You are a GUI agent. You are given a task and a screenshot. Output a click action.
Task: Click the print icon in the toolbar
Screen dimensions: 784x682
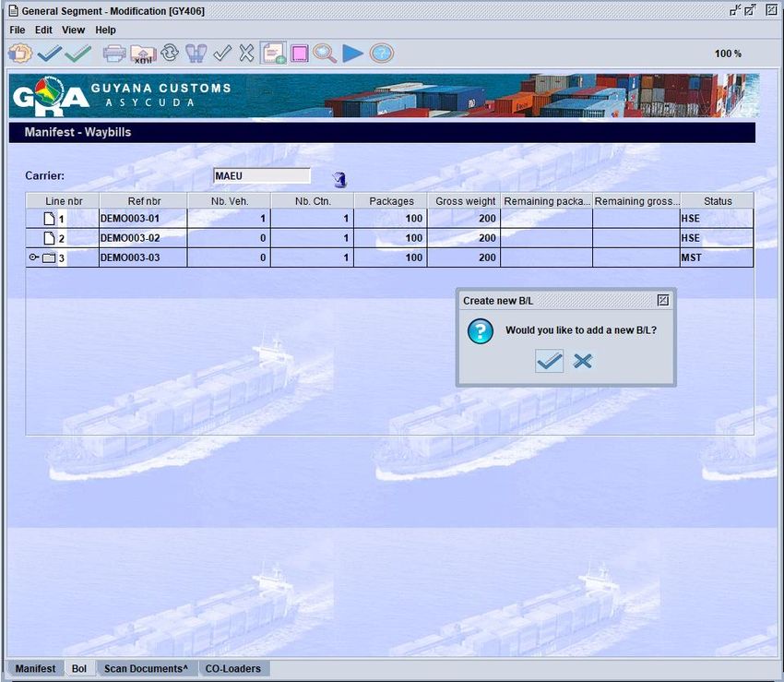114,54
